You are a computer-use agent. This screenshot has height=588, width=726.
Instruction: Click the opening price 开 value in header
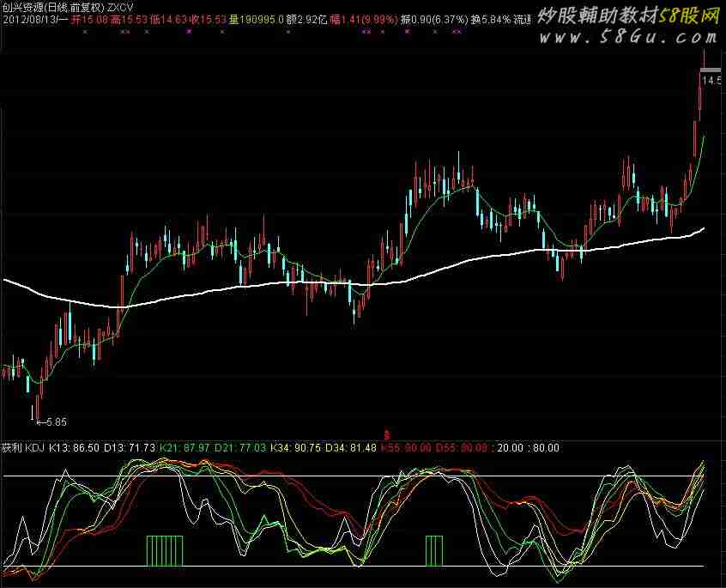coord(89,18)
